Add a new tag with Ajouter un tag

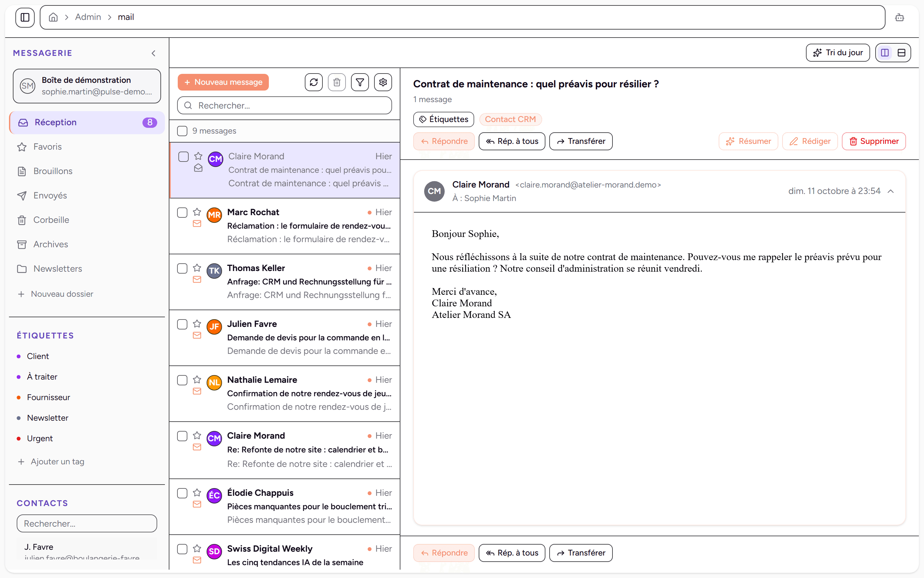(x=51, y=462)
